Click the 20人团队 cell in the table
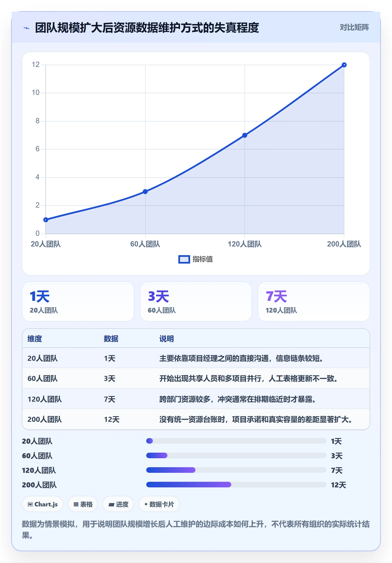This screenshot has height=563, width=392. coord(43,358)
